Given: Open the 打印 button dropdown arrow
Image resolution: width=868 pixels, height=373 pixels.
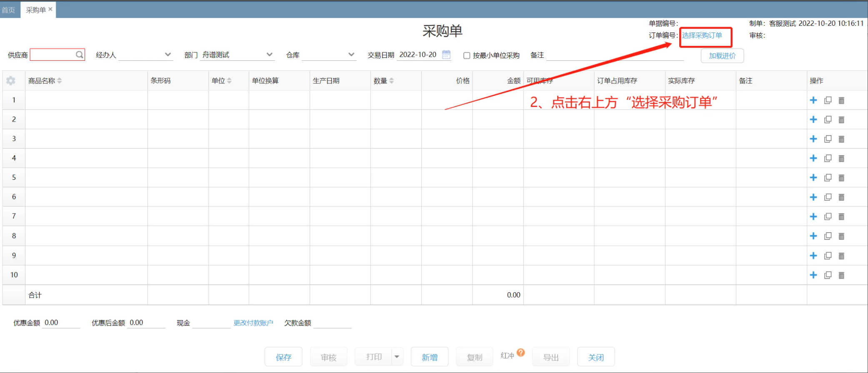Looking at the screenshot, I should 397,357.
